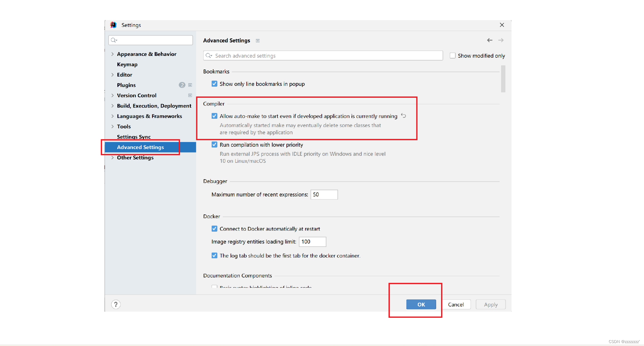644x346 pixels.
Task: Click the settings panel vertical scrollbar
Action: pos(503,79)
